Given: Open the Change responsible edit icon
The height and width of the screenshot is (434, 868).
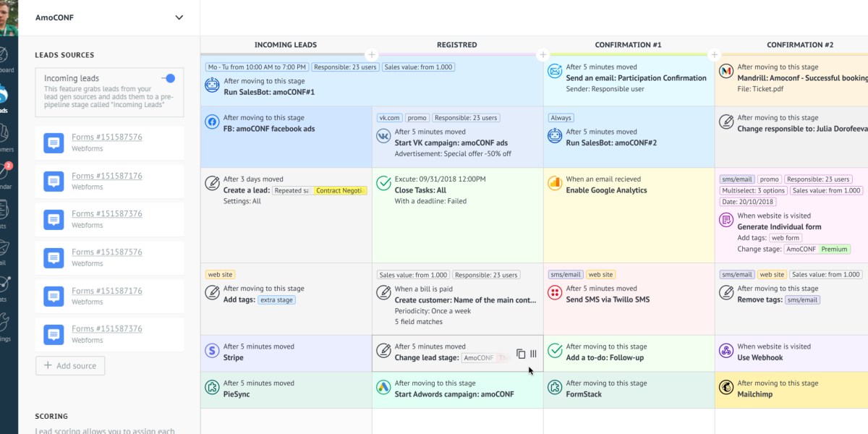Looking at the screenshot, I should 726,122.
